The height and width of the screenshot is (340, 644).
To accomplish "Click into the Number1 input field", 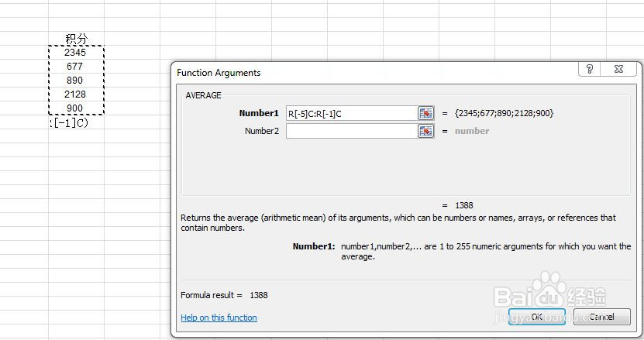I will [x=352, y=113].
